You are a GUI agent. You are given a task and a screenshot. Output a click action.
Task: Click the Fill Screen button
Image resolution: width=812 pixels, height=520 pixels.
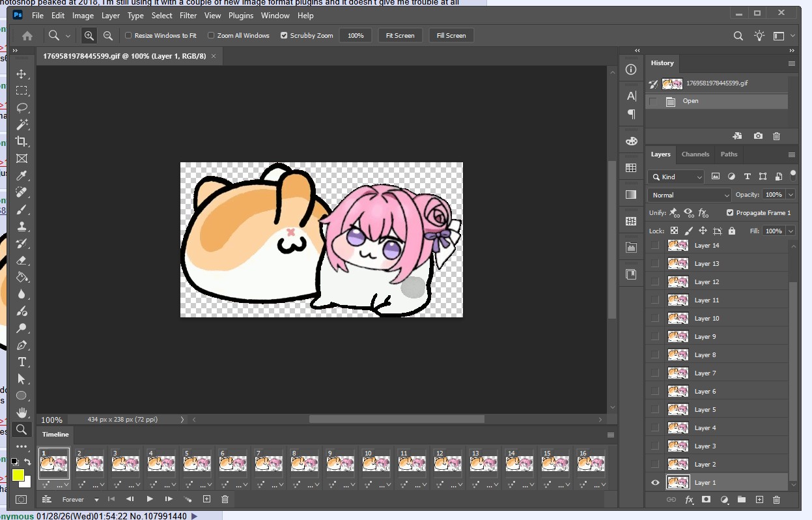[x=451, y=36]
